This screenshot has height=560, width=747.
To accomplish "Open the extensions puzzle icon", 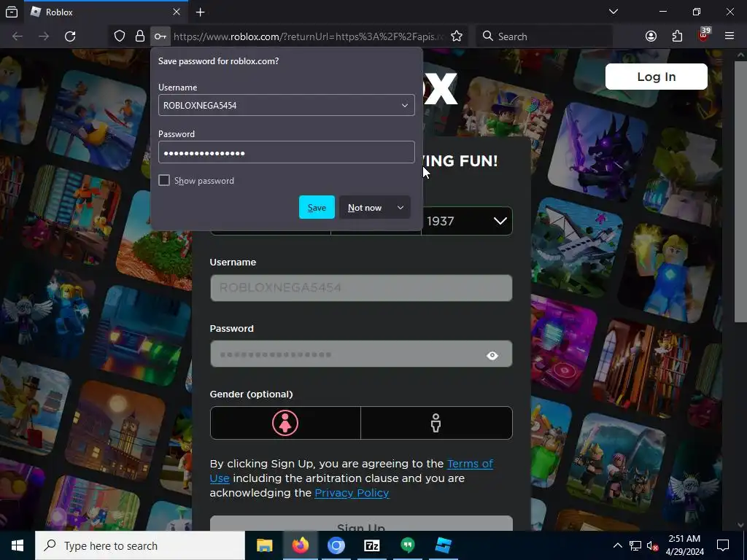I will coord(677,36).
